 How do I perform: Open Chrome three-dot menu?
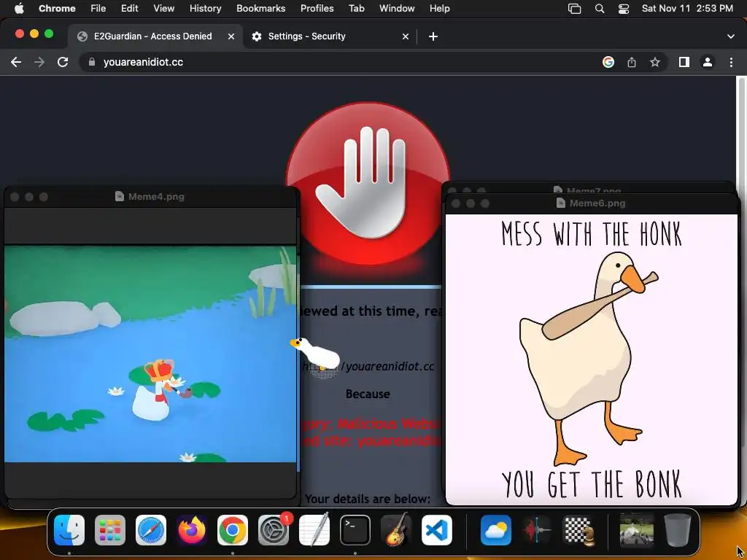(x=731, y=63)
